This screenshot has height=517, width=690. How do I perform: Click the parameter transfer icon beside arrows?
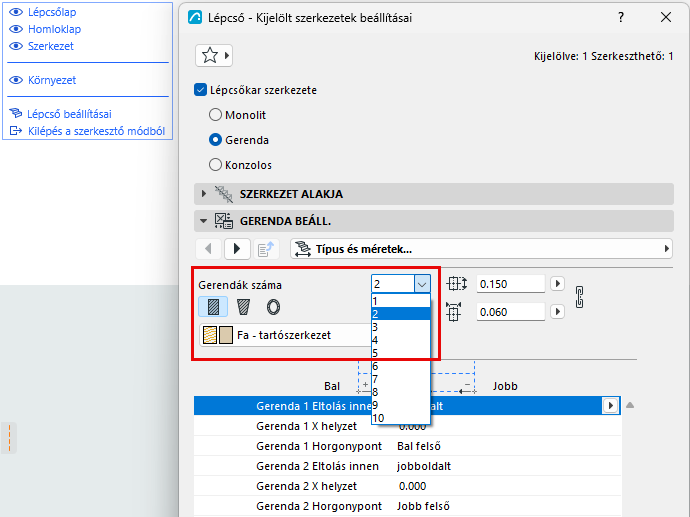265,249
